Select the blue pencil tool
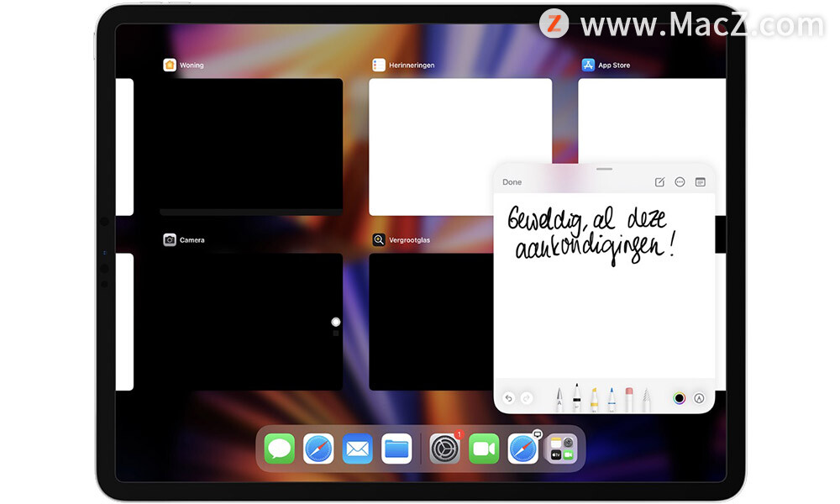This screenshot has width=840, height=504. 612,400
